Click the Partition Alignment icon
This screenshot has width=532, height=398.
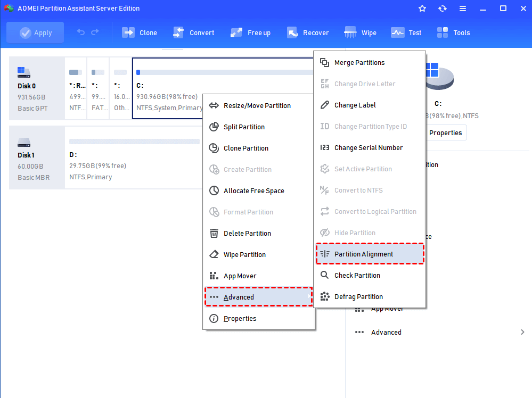tap(325, 254)
